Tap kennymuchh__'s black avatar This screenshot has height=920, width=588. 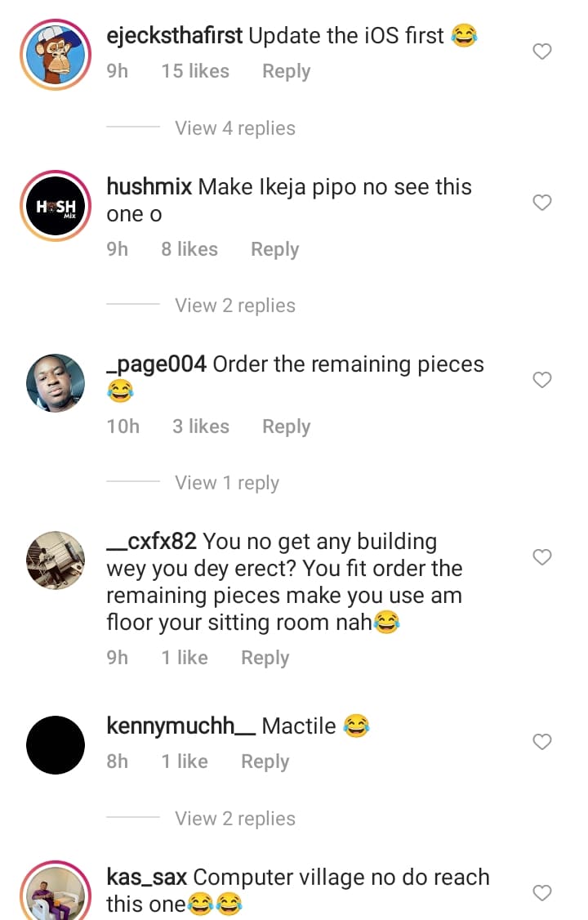[56, 744]
